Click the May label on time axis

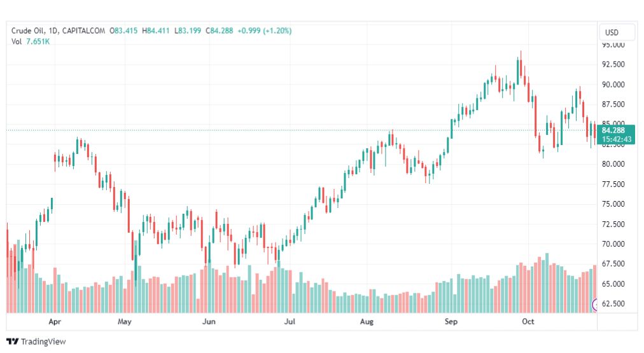click(x=125, y=322)
